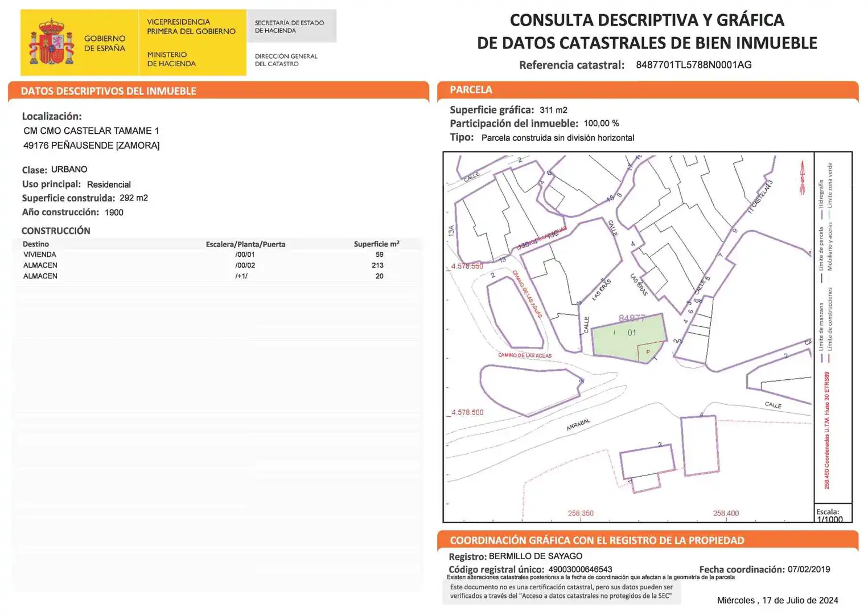Click '/00/01' in the VIVIENDA row

click(x=245, y=255)
